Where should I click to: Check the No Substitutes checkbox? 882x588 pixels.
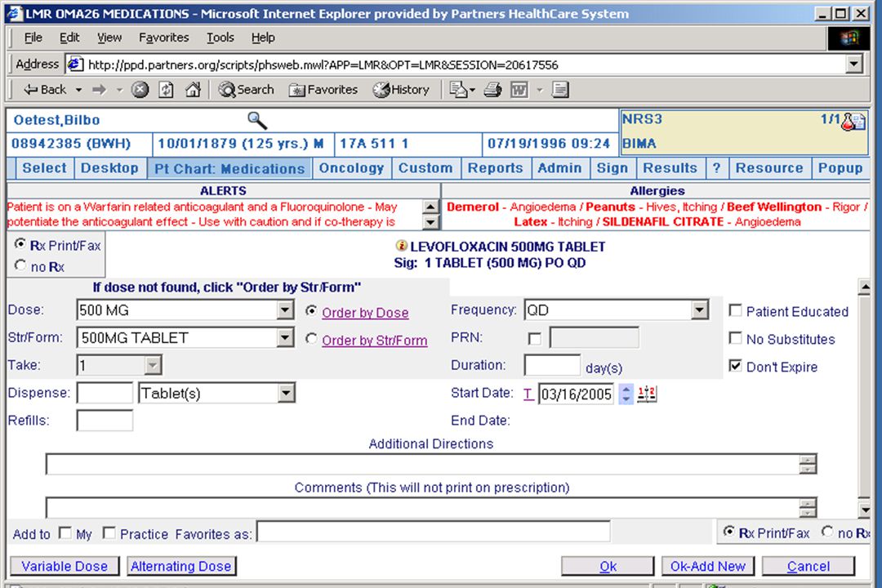(x=735, y=338)
